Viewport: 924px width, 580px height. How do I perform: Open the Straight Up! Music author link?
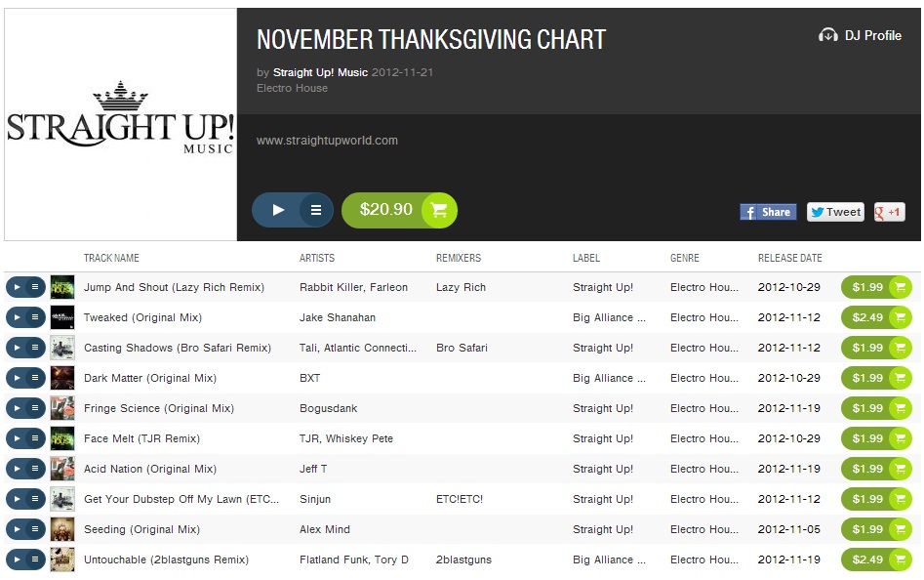[320, 72]
